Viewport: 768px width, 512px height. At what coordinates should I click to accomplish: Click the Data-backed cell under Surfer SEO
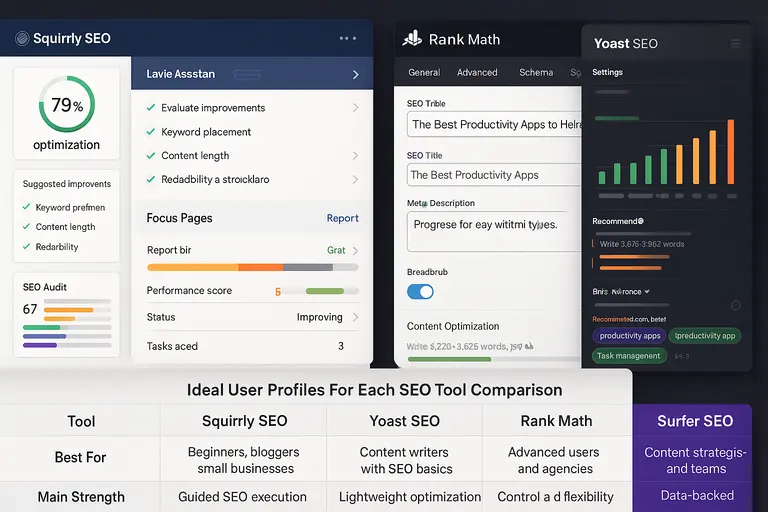[697, 495]
